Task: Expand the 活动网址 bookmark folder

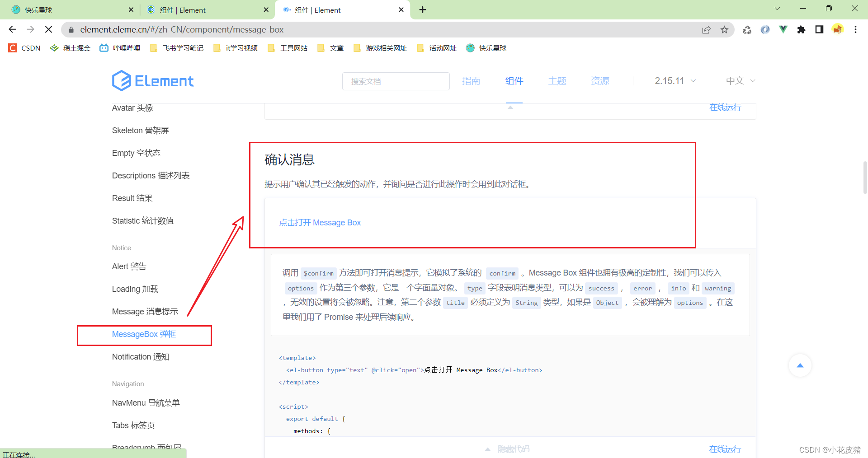Action: click(437, 48)
